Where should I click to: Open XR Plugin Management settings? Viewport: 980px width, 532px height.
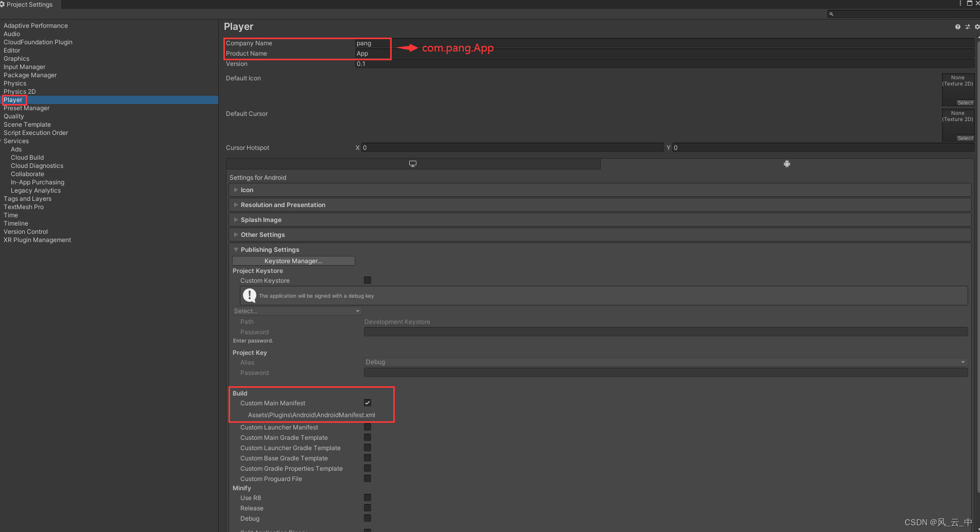(x=37, y=239)
